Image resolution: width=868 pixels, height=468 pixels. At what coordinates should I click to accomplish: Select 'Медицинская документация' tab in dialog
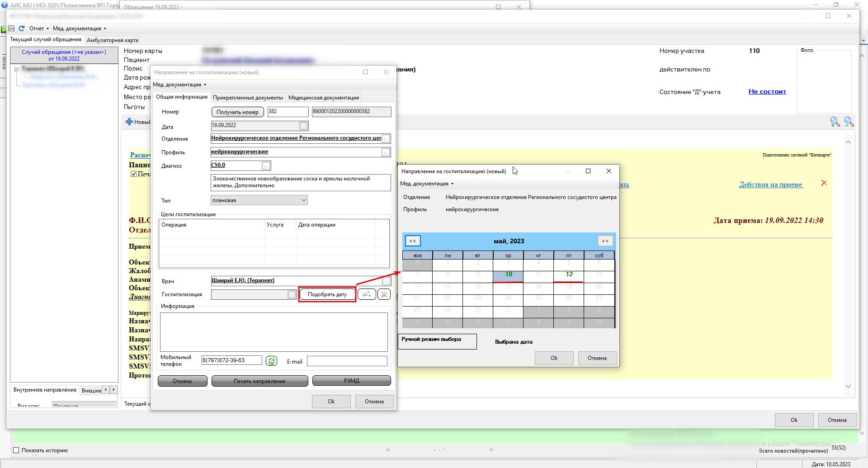[x=324, y=98]
